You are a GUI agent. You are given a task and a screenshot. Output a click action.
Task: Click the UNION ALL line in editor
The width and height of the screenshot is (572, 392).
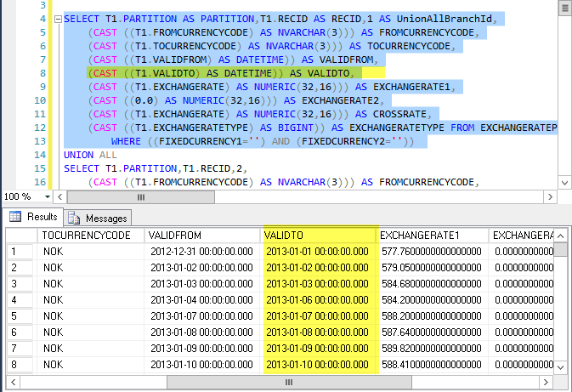tap(90, 155)
